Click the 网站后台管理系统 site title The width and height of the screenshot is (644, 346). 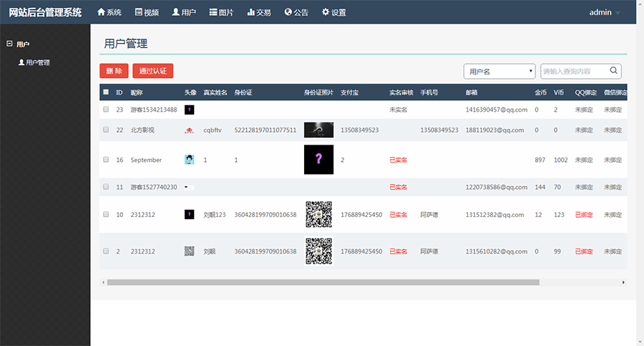coord(45,12)
